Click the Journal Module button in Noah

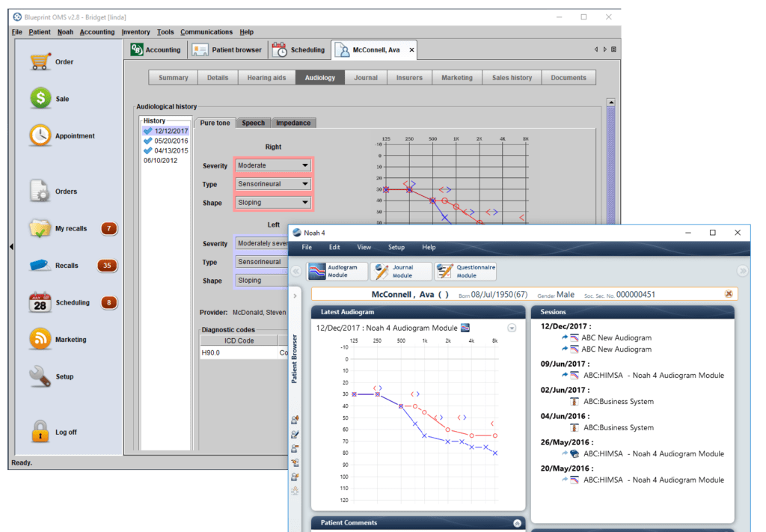tap(402, 271)
